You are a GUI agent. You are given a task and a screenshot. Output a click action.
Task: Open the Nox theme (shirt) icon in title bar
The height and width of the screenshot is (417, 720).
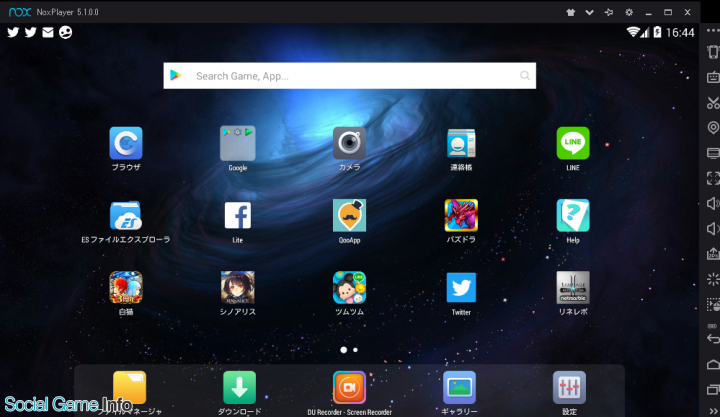[x=570, y=12]
